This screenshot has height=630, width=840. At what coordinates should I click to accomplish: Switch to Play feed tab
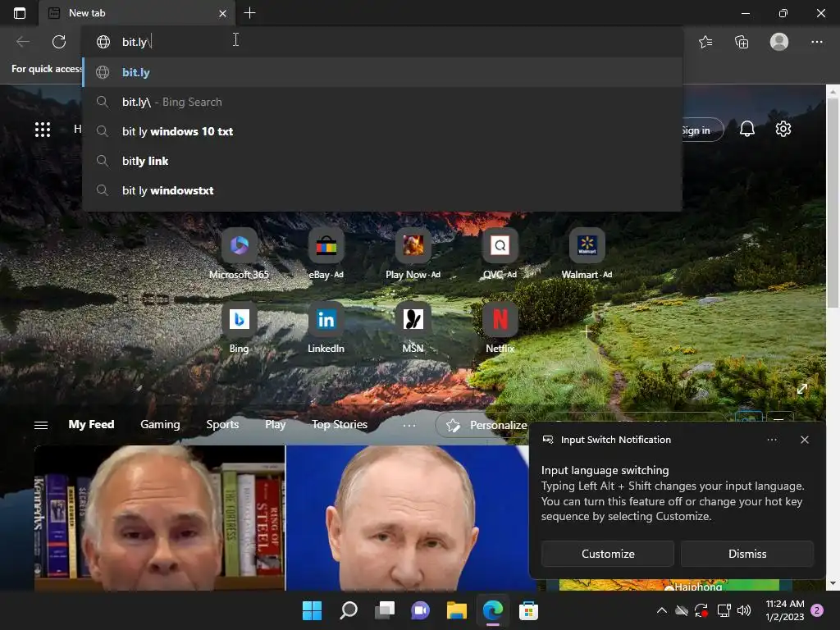point(275,424)
